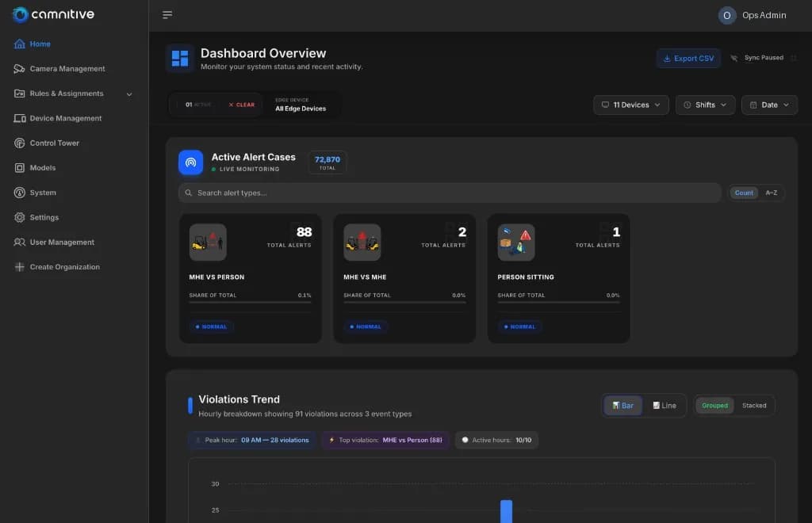812x523 pixels.
Task: Select Grouped chart mode
Action: pos(714,406)
